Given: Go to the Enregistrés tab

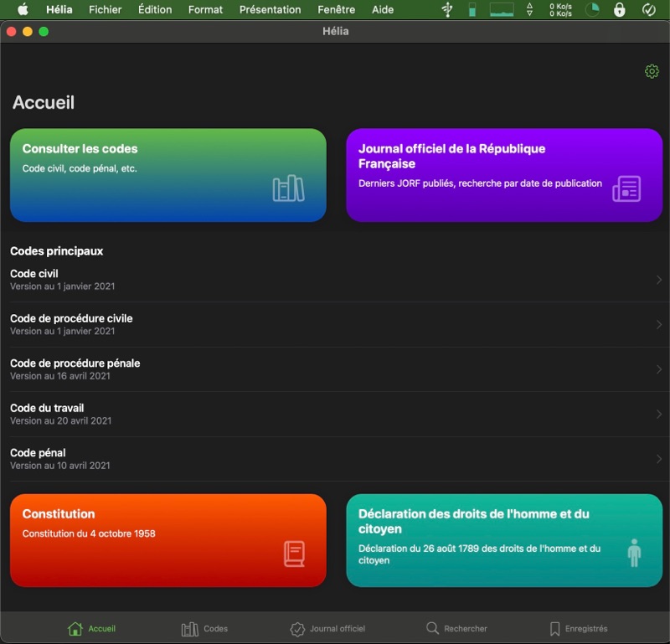Looking at the screenshot, I should pyautogui.click(x=578, y=628).
